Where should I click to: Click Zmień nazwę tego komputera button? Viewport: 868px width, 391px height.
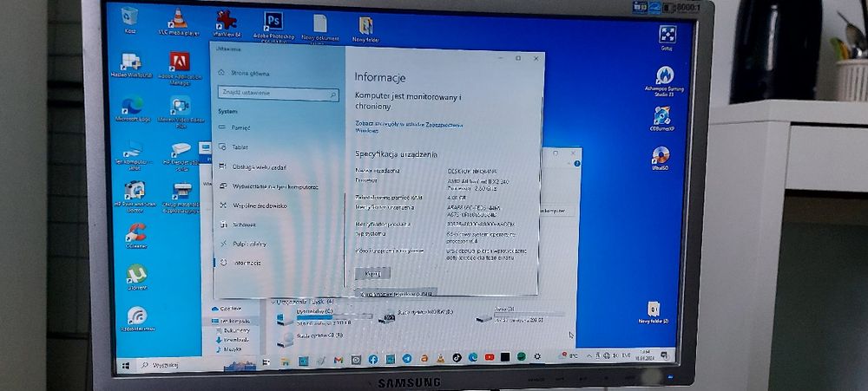[395, 292]
